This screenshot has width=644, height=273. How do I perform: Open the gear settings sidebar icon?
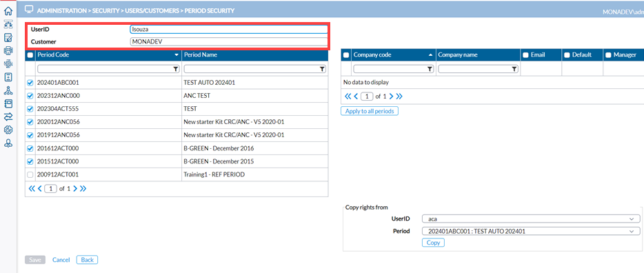(x=8, y=130)
